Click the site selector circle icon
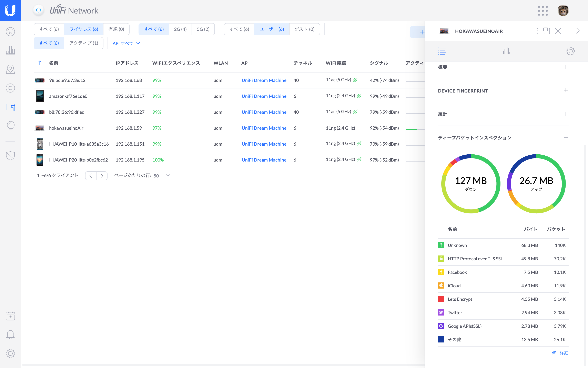The width and height of the screenshot is (588, 368). [38, 10]
